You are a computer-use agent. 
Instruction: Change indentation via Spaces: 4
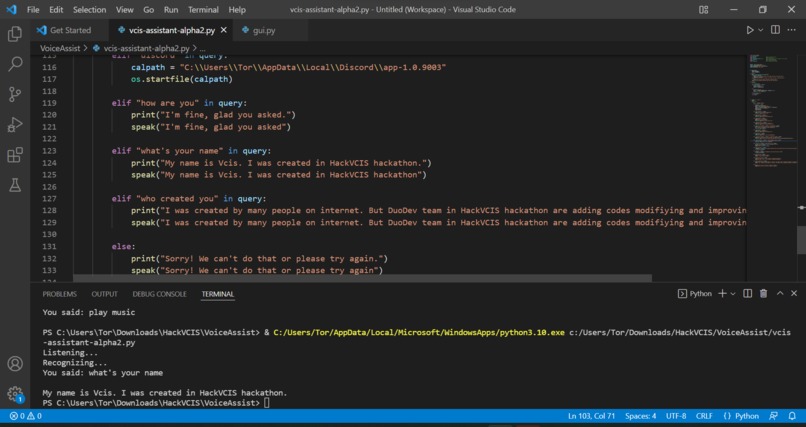640,416
